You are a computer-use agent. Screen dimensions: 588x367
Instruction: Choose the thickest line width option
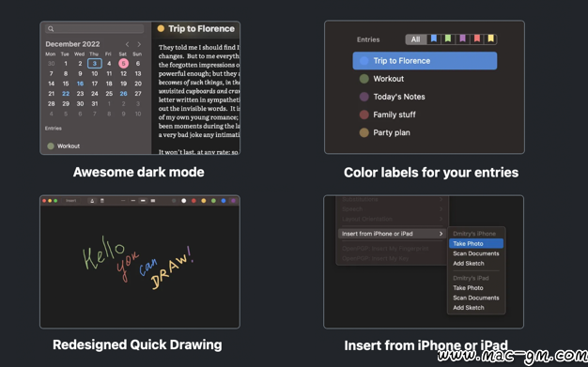152,201
